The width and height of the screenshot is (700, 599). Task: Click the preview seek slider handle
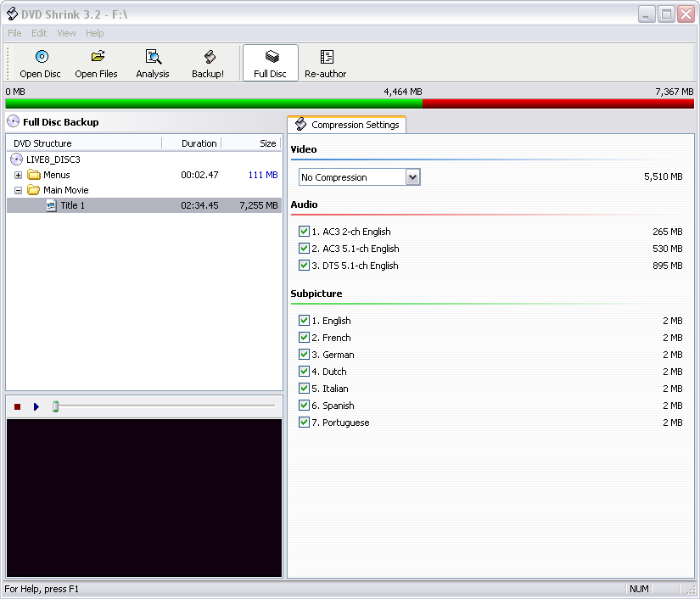point(56,406)
